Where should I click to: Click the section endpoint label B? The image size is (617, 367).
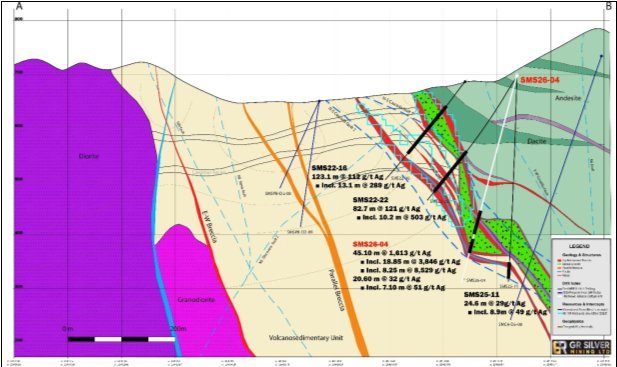(x=608, y=6)
